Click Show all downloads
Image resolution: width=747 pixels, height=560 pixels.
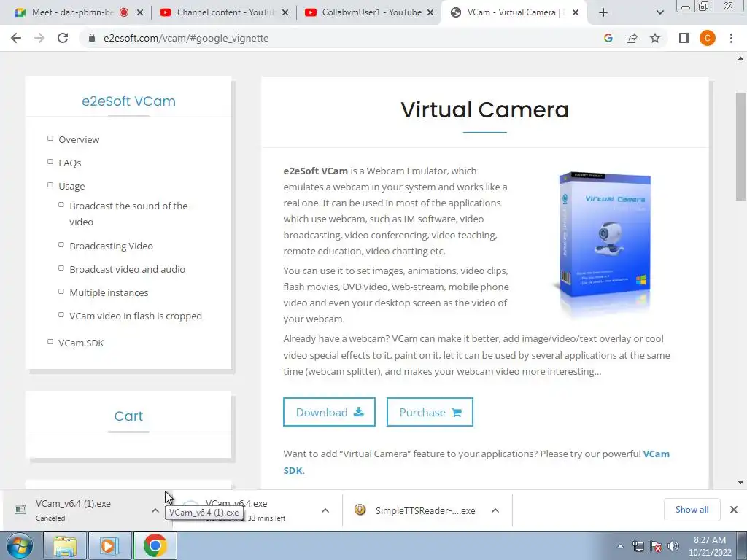click(692, 510)
